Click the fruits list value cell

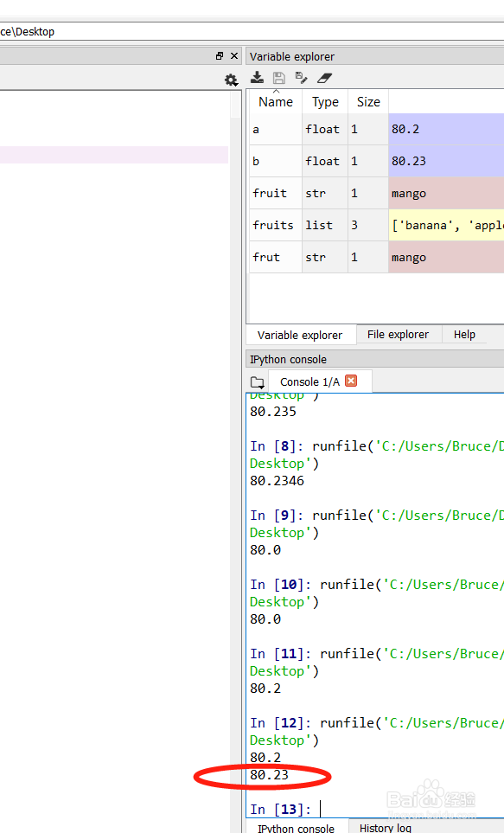click(446, 225)
